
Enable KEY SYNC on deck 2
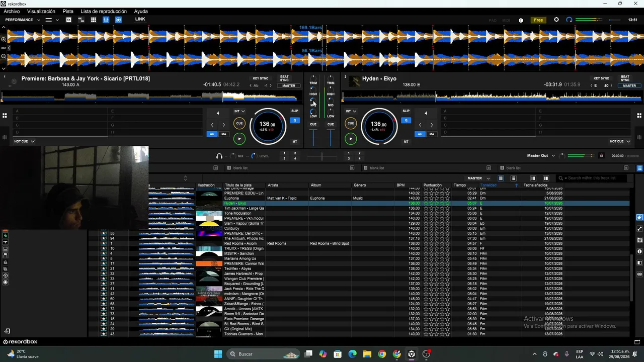click(601, 78)
